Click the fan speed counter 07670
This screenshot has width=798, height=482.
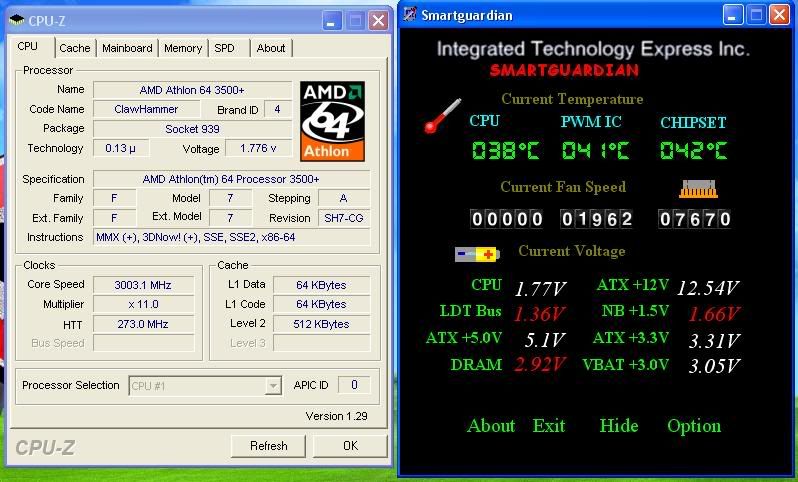pyautogui.click(x=695, y=219)
